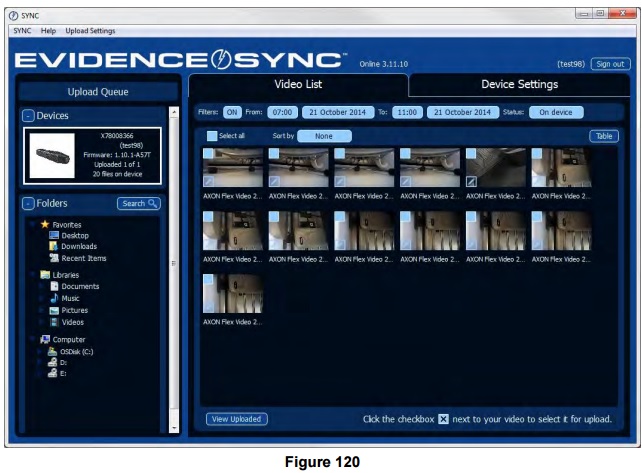Tick the checkbox on the first video thumbnail
The width and height of the screenshot is (642, 473).
click(208, 154)
